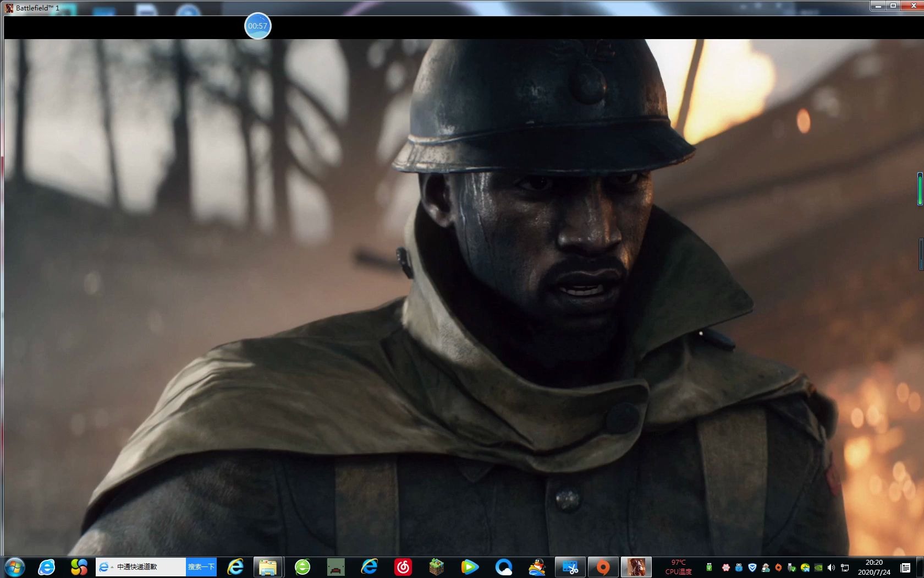Open the multicolor pinwheel app icon
The width and height of the screenshot is (924, 578).
click(79, 567)
